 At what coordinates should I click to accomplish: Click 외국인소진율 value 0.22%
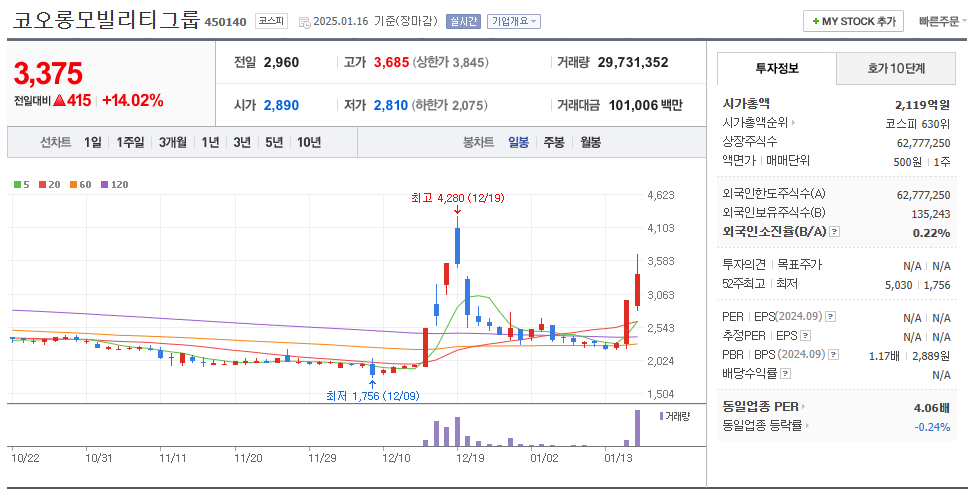(932, 233)
